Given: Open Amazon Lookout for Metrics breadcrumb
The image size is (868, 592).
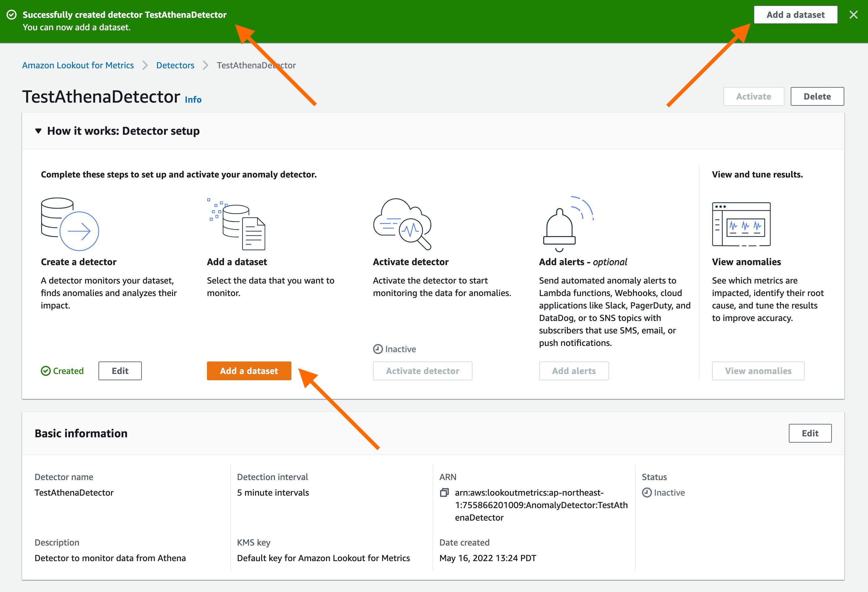Looking at the screenshot, I should 78,66.
